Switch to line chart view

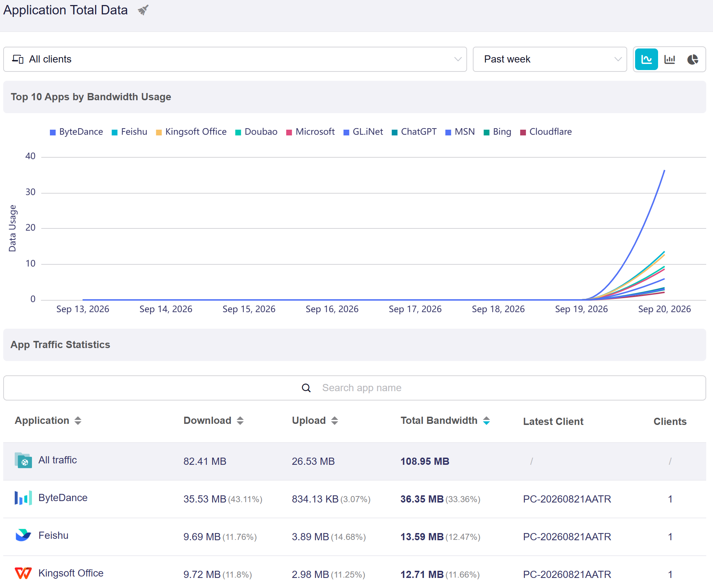click(x=646, y=59)
